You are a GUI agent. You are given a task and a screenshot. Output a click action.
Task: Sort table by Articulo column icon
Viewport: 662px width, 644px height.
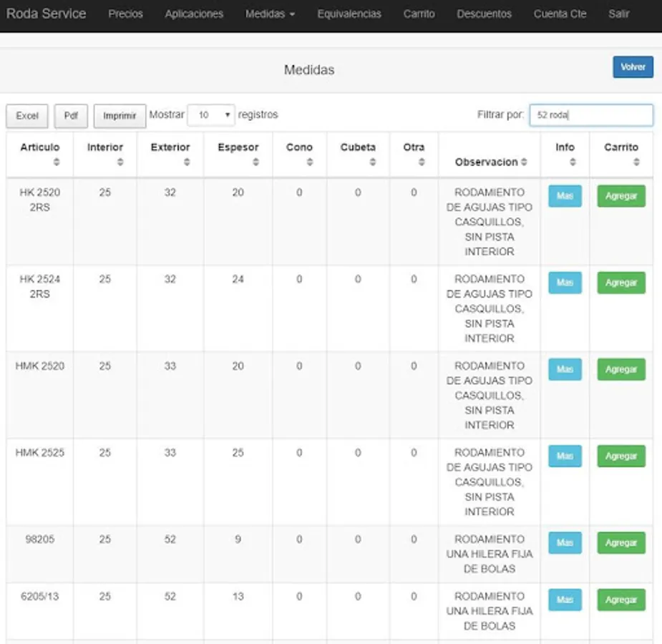[57, 162]
